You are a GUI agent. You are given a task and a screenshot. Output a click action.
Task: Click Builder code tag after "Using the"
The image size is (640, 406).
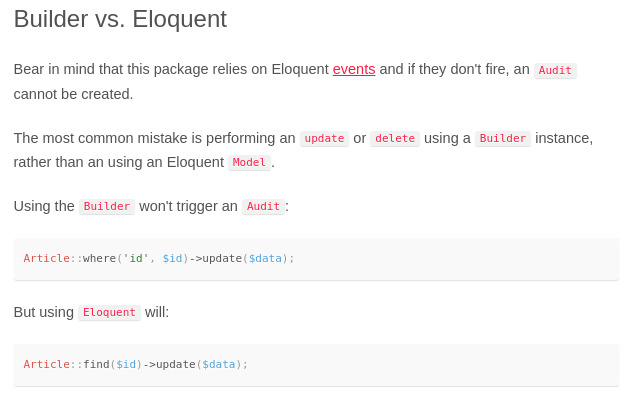107,206
